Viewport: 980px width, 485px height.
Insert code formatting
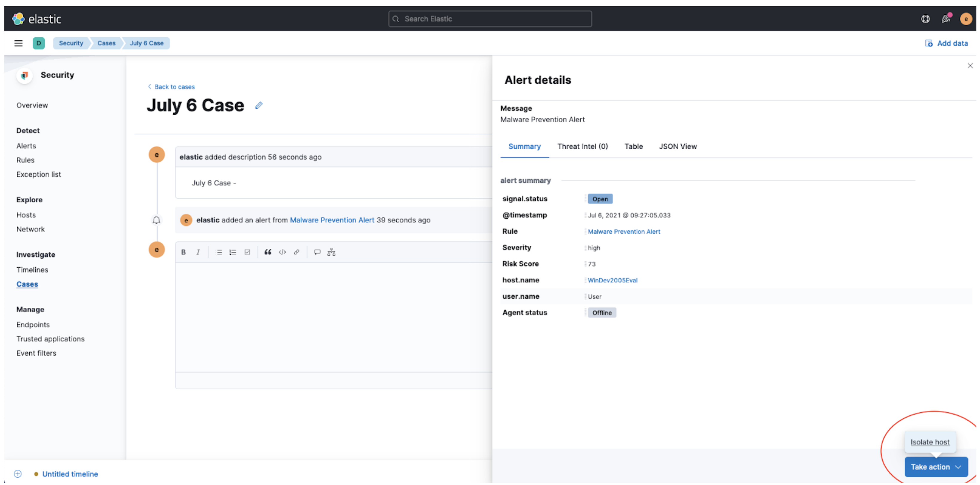pyautogui.click(x=282, y=252)
